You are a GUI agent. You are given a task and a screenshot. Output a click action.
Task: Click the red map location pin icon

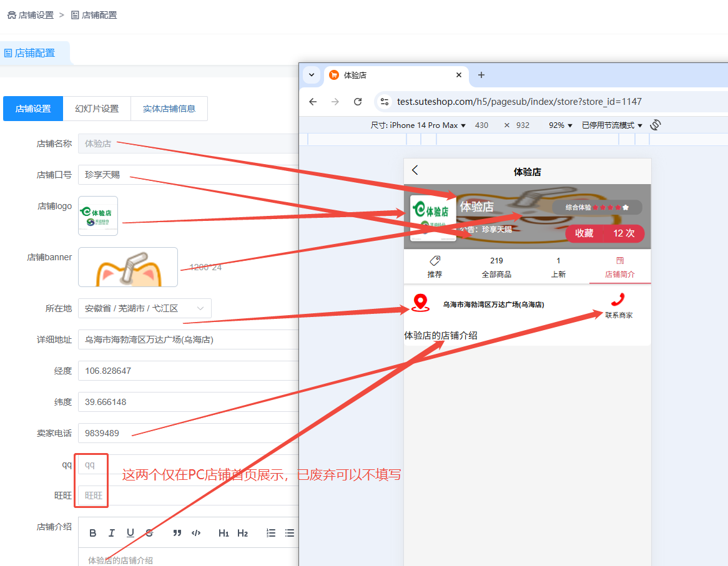click(x=421, y=303)
